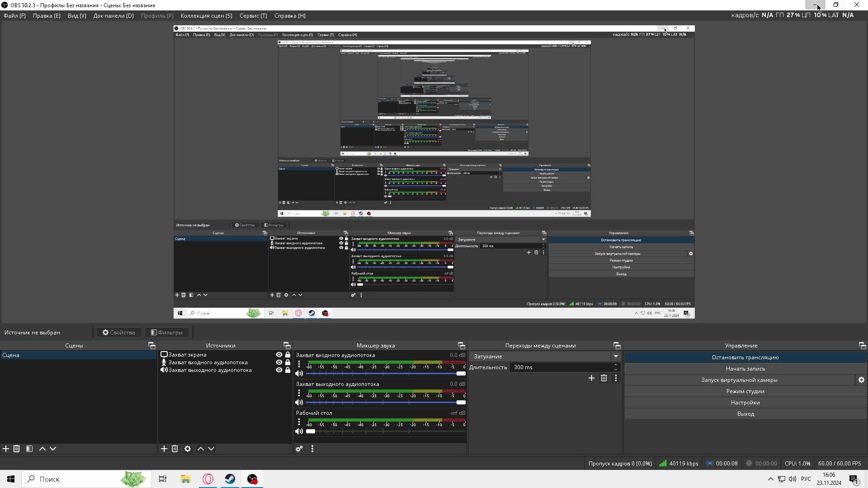Undock the Микшер звука panel icon
Screen dimensions: 868x488
tap(461, 346)
